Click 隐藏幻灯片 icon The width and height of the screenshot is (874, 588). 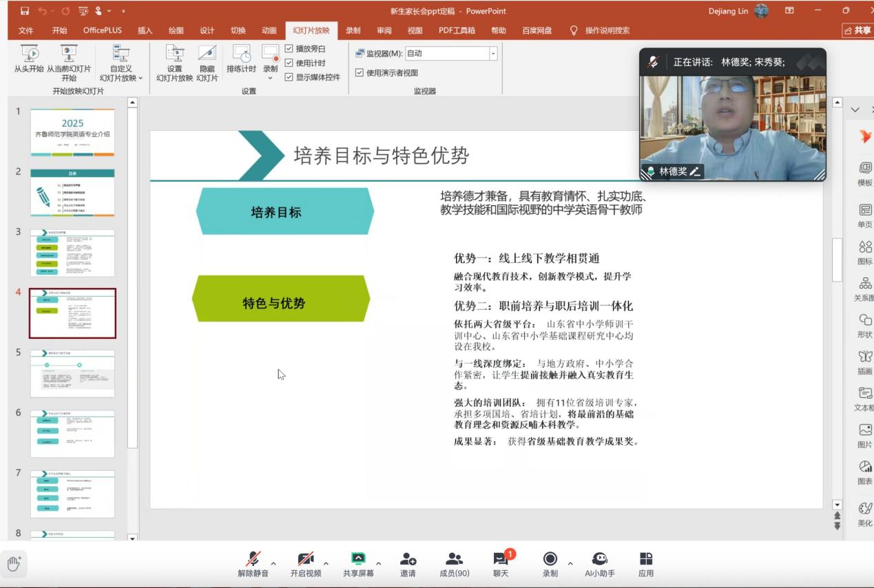click(x=207, y=54)
